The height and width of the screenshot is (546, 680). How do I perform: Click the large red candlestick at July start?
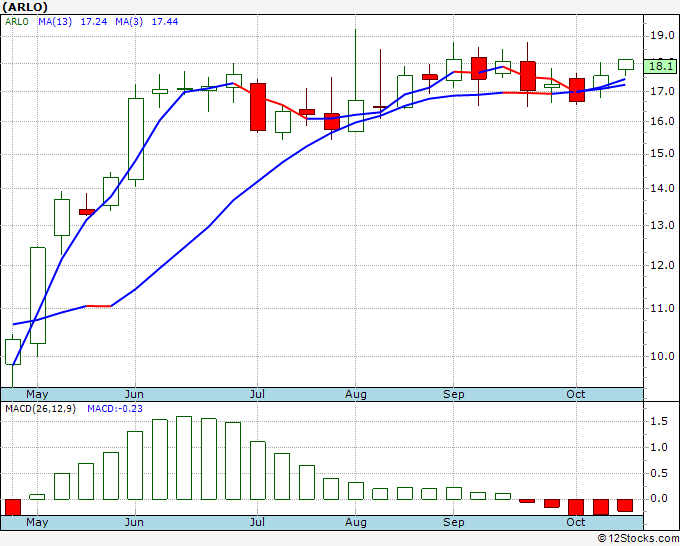(x=258, y=107)
